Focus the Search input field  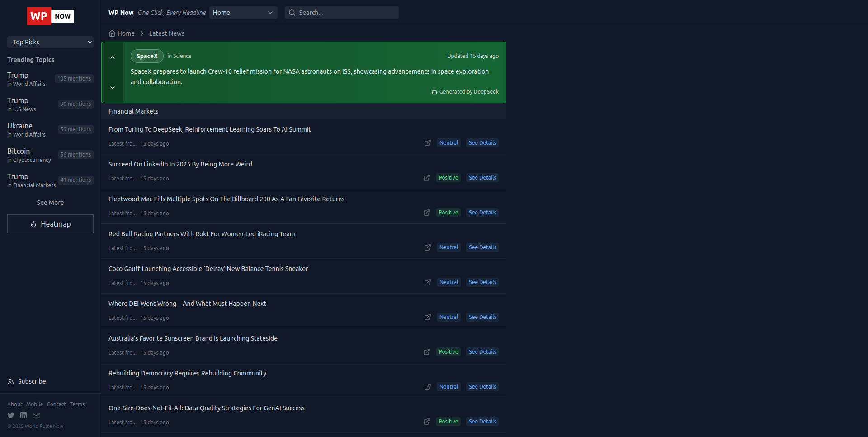pos(346,13)
